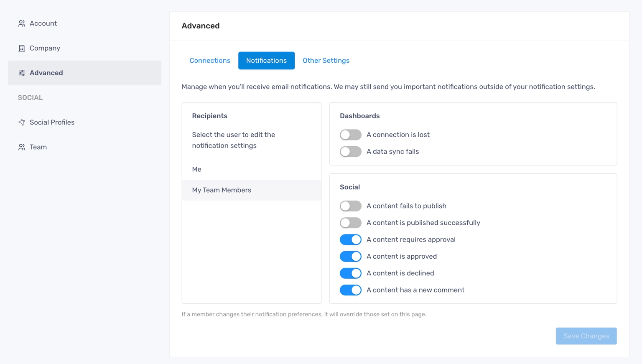Disable 'A content is declined' switch
The image size is (642, 364).
[x=350, y=273]
